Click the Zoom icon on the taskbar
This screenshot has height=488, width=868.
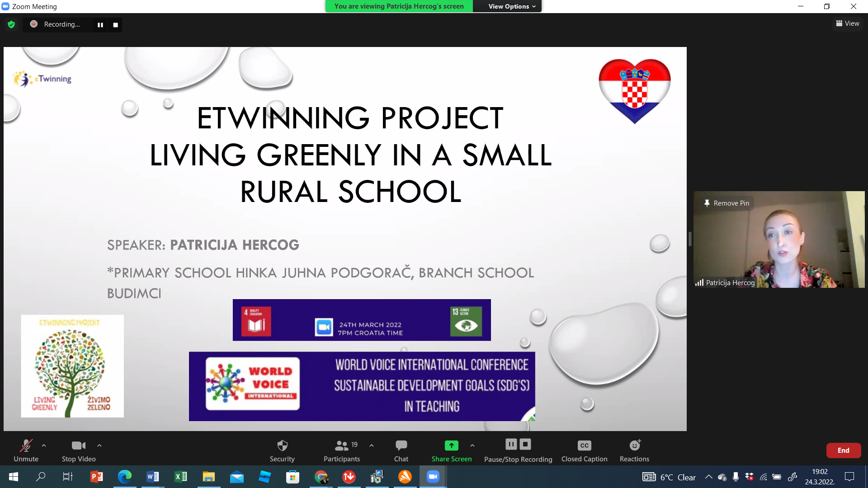click(x=433, y=477)
